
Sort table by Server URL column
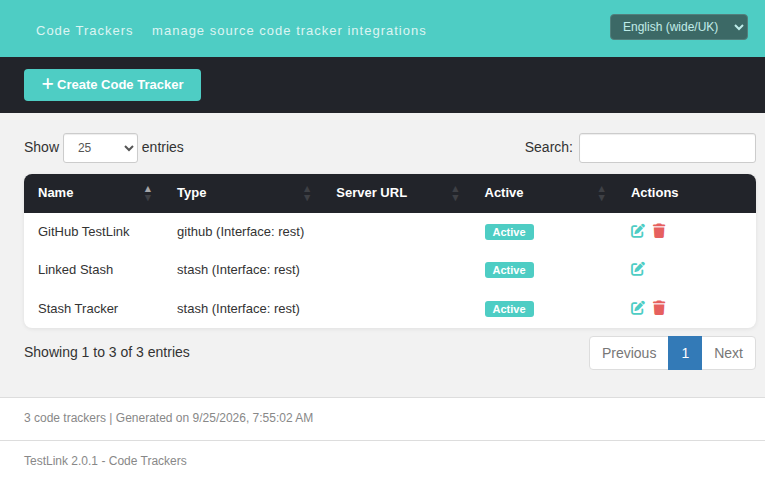(x=397, y=193)
